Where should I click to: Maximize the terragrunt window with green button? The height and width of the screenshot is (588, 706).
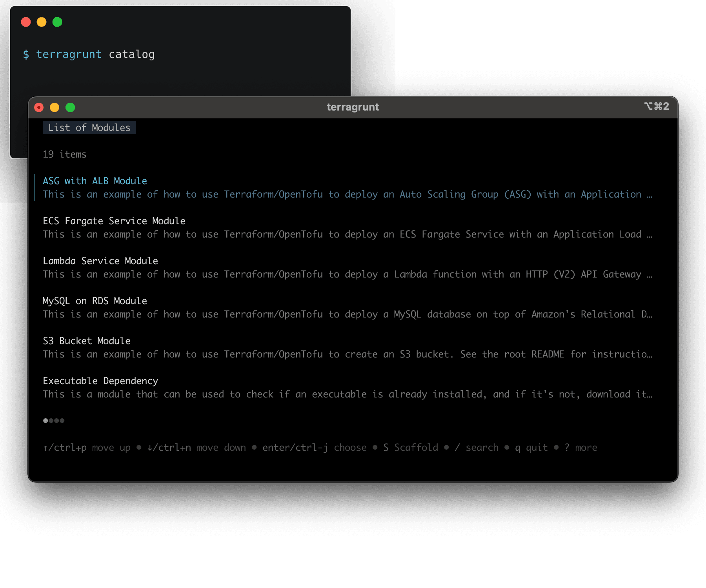[x=70, y=107]
